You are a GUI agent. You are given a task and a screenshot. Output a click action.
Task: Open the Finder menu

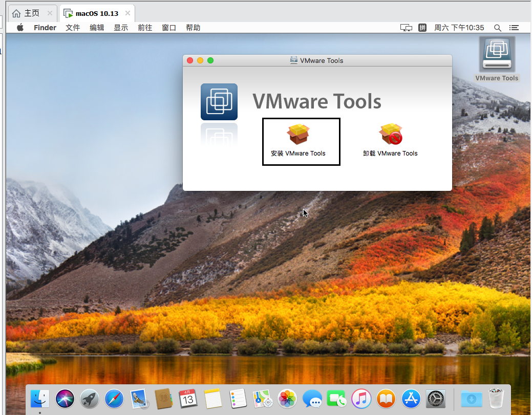click(45, 28)
